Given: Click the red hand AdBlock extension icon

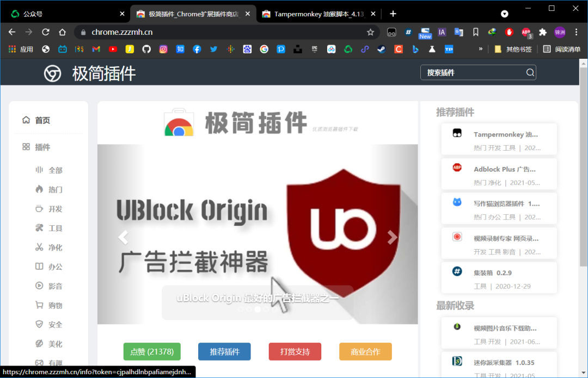Looking at the screenshot, I should pyautogui.click(x=509, y=32).
